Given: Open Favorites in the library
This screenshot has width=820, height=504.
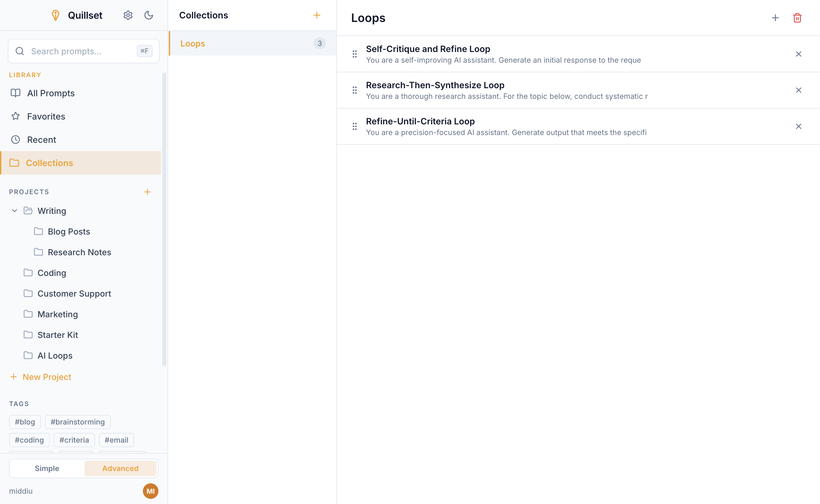Looking at the screenshot, I should [x=81, y=116].
